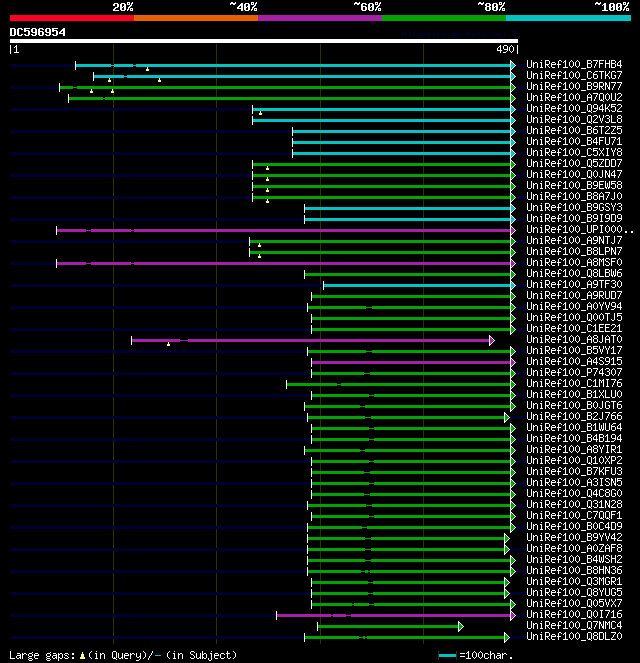Image resolution: width=640 pixels, height=663 pixels.
Task: Click the UniRef100_B8LPN7 label
Action: click(x=574, y=251)
